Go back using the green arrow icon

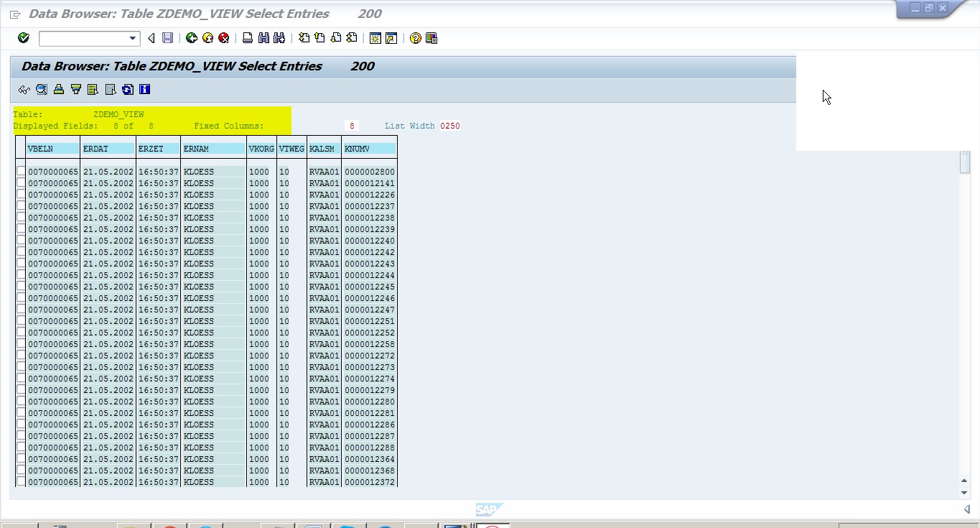(191, 38)
